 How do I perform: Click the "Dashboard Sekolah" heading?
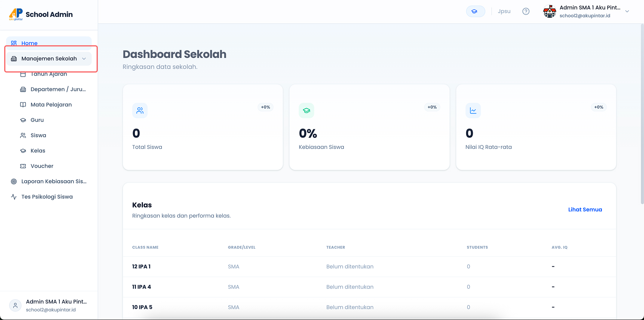(174, 54)
